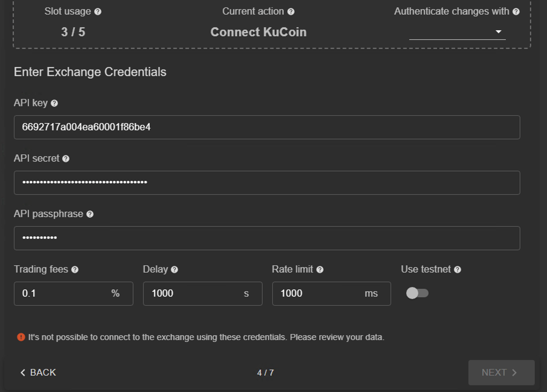Click help icon next to Authenticate changes with
Viewport: 547px width, 392px height.
(x=516, y=12)
